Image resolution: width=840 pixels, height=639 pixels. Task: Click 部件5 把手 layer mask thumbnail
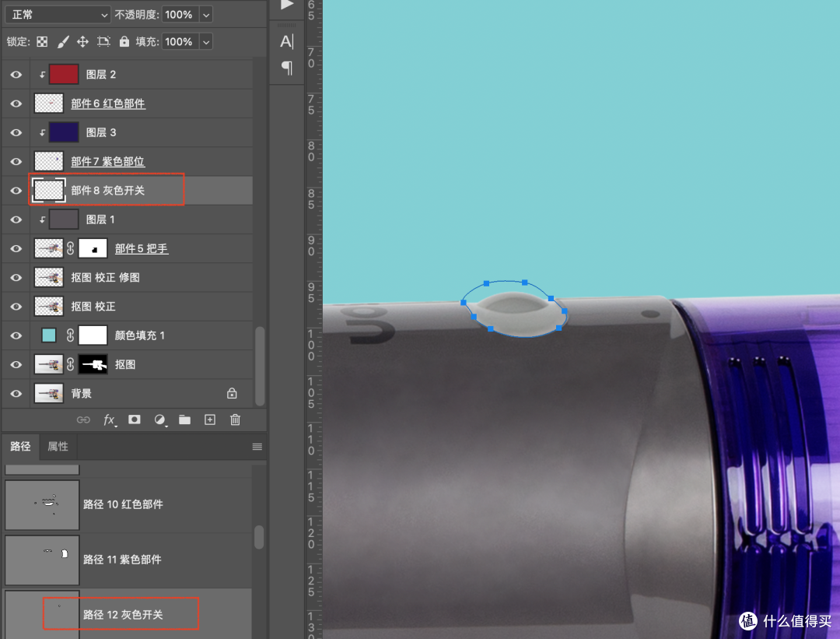tap(93, 249)
